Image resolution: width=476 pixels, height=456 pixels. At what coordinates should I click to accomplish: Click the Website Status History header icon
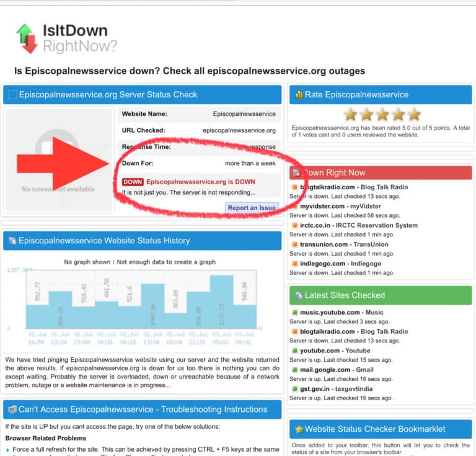point(11,241)
